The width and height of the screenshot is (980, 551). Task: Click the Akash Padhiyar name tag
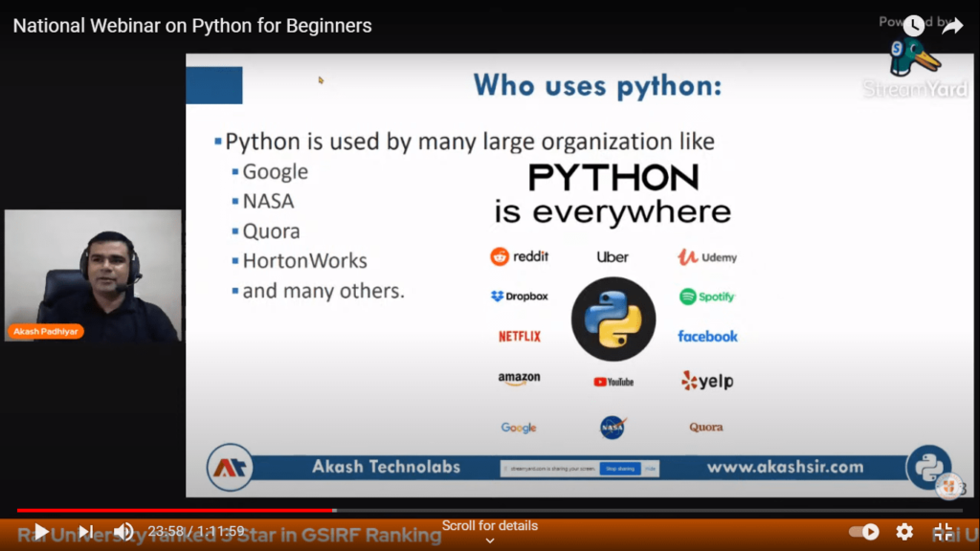click(46, 332)
